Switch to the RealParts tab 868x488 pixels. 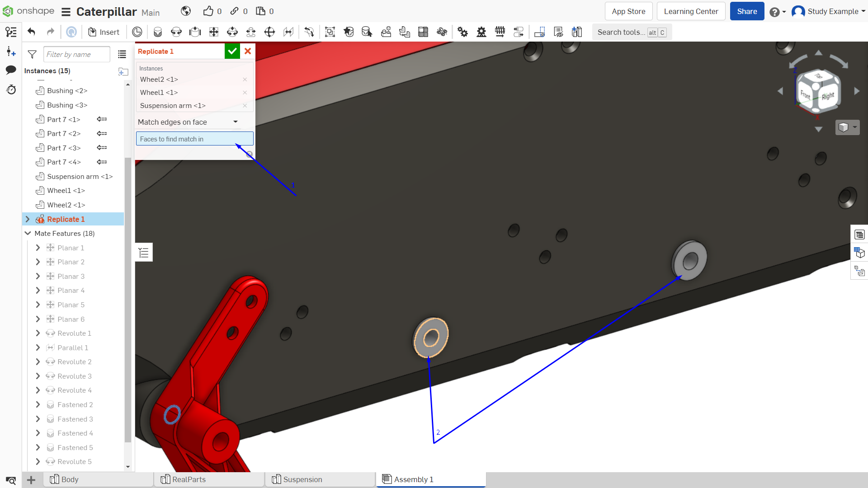point(209,479)
